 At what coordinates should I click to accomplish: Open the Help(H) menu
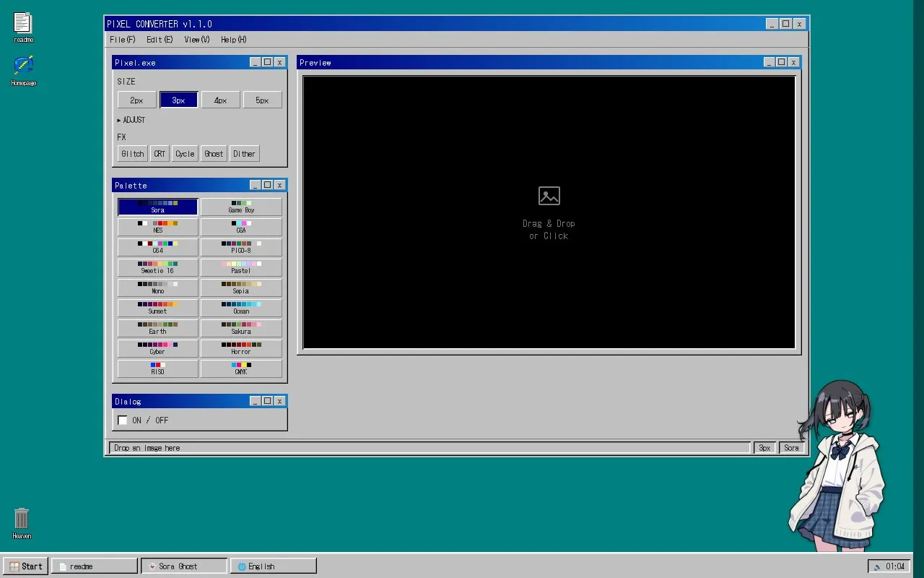tap(233, 40)
